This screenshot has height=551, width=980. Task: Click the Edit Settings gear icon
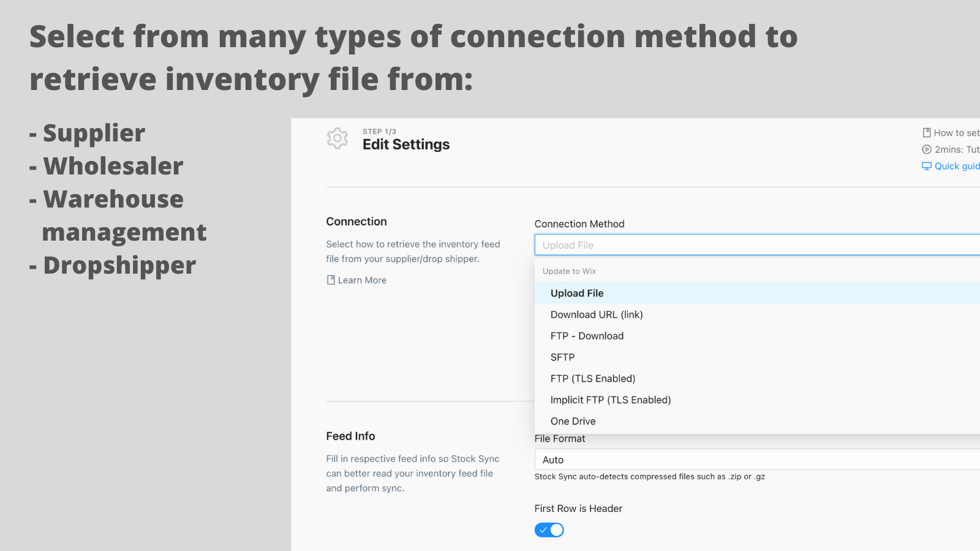coord(337,138)
